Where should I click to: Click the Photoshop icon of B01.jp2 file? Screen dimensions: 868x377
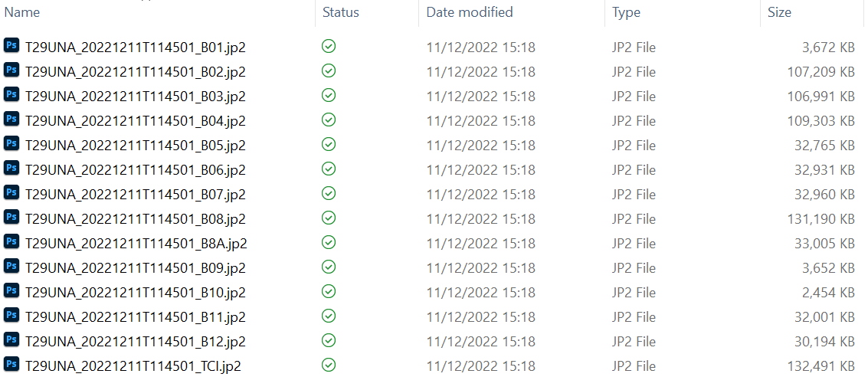(x=11, y=45)
